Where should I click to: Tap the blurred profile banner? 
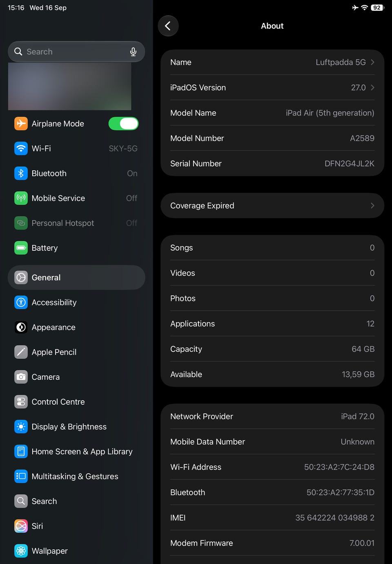point(70,86)
